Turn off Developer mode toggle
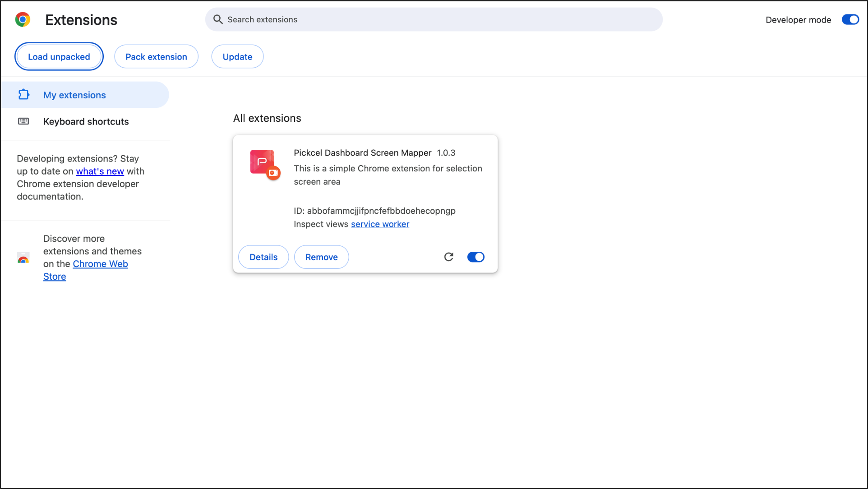The image size is (868, 489). pyautogui.click(x=850, y=20)
